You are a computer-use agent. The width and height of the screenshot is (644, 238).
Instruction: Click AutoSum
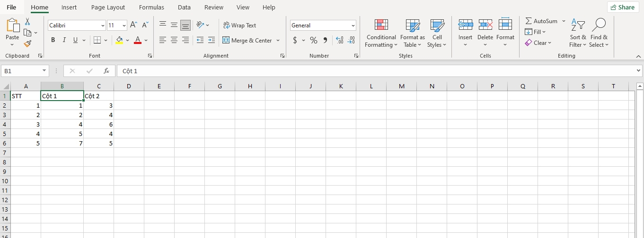point(541,21)
